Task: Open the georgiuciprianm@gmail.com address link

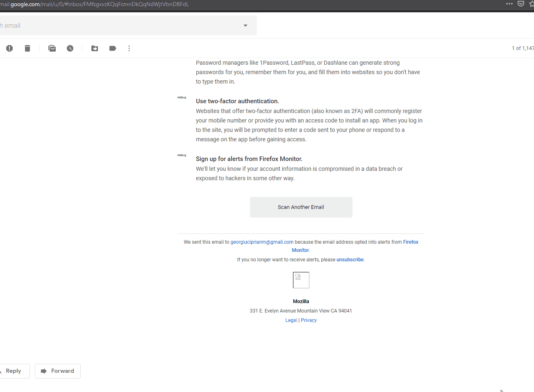Action: pyautogui.click(x=262, y=242)
